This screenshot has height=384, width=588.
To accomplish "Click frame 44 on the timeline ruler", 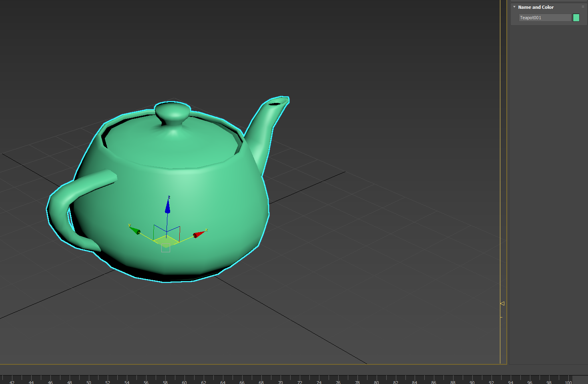I will pyautogui.click(x=31, y=382).
